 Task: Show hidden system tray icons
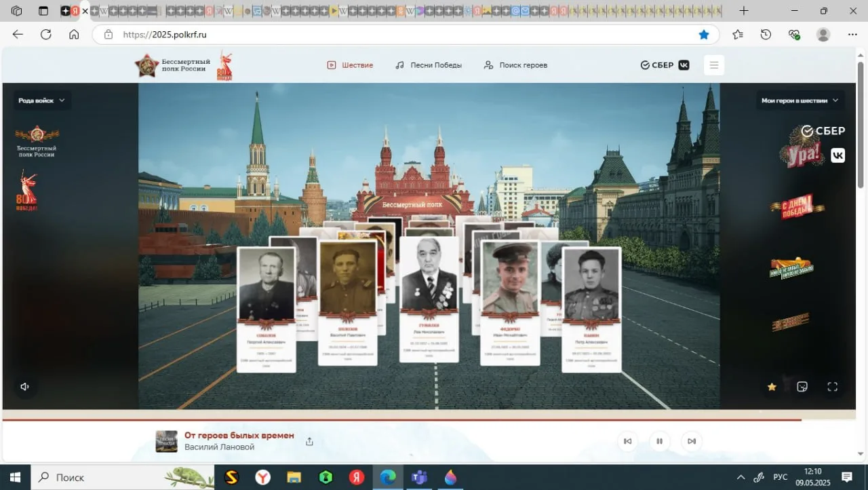tap(741, 477)
